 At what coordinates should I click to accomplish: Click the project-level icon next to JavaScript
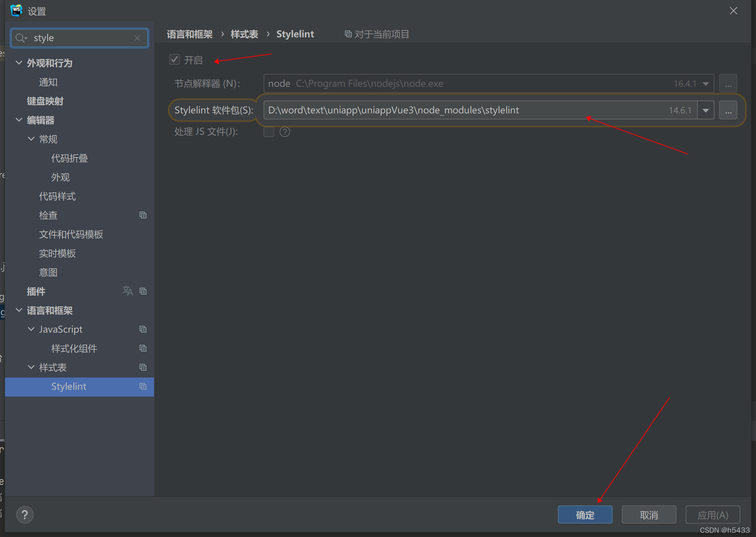pyautogui.click(x=143, y=330)
